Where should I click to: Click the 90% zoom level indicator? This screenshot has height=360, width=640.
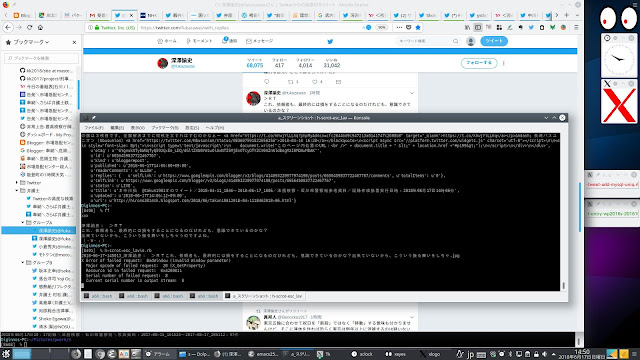[x=382, y=28]
